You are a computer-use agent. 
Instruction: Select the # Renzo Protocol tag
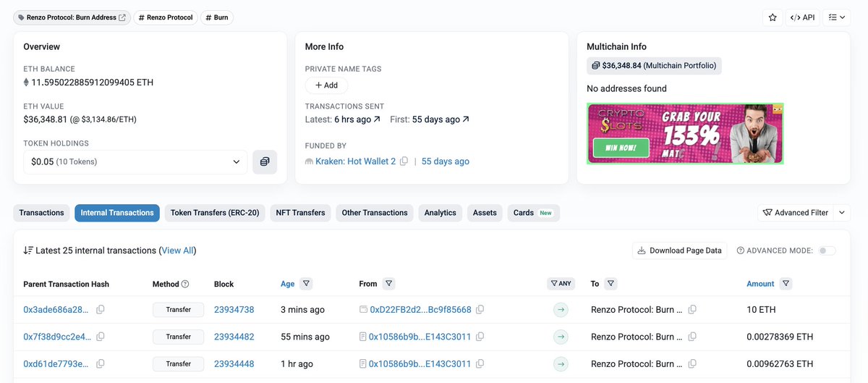[x=166, y=17]
